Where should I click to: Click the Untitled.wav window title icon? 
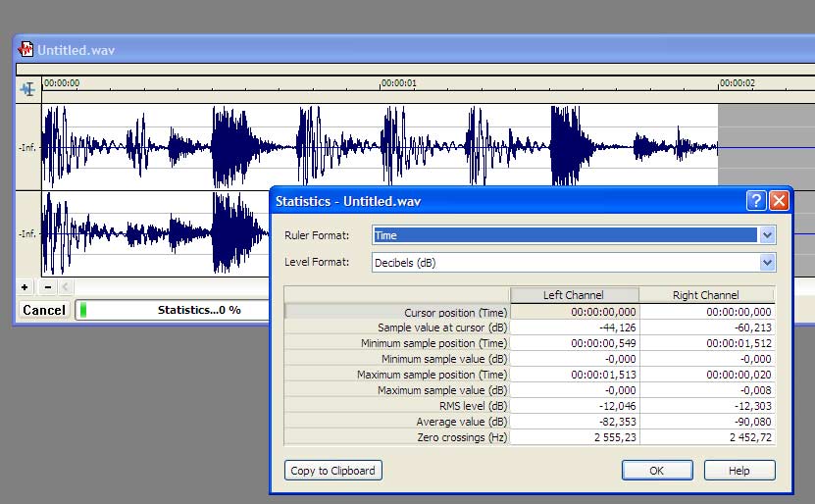tap(25, 50)
